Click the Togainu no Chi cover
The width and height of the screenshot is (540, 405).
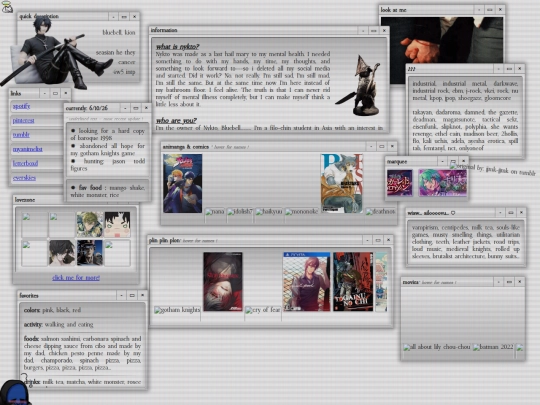[353, 282]
